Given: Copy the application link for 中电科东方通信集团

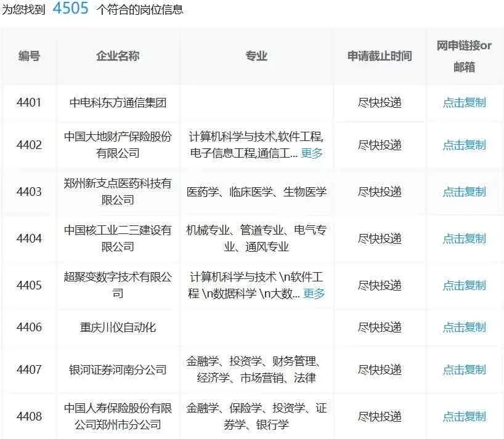Looking at the screenshot, I should point(464,103).
